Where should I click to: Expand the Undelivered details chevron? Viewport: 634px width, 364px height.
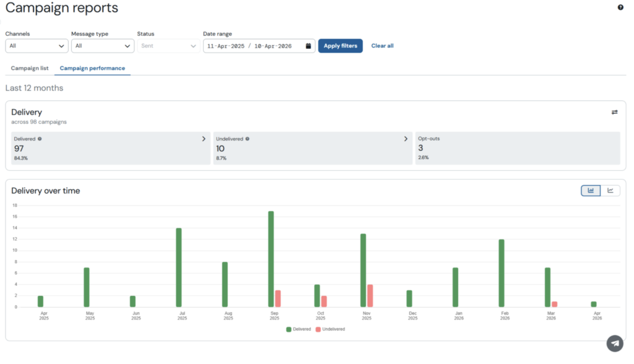pos(406,139)
